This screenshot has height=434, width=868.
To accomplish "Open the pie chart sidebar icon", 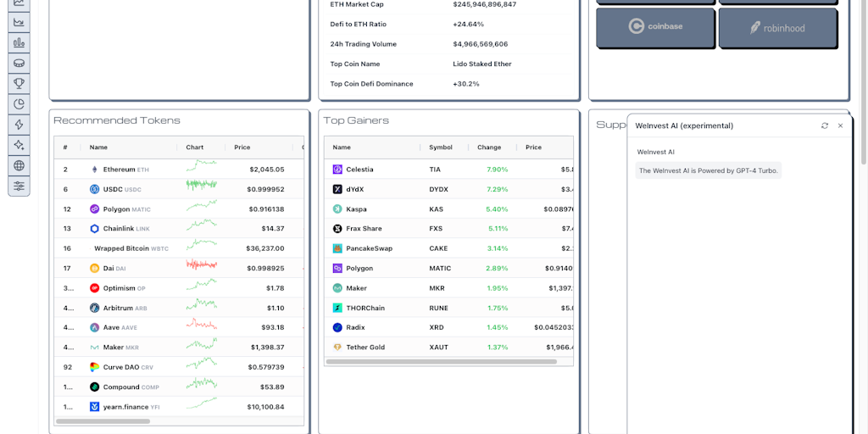I will pyautogui.click(x=19, y=104).
